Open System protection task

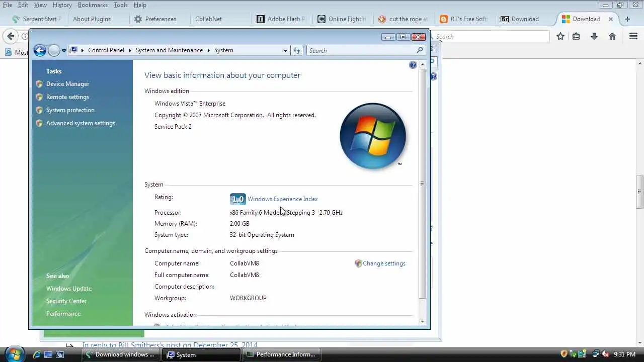(70, 110)
